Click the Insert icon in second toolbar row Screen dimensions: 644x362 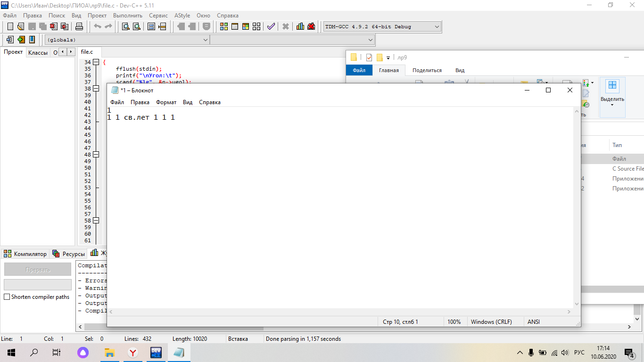point(10,40)
